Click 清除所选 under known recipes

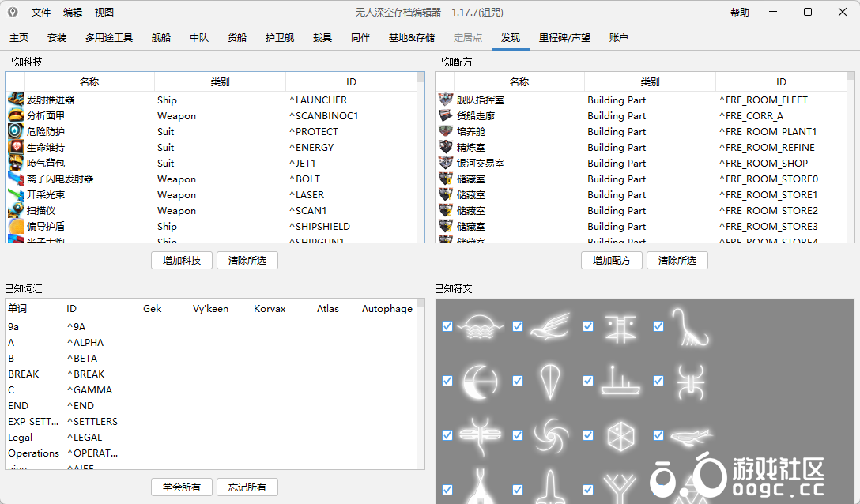(x=677, y=261)
